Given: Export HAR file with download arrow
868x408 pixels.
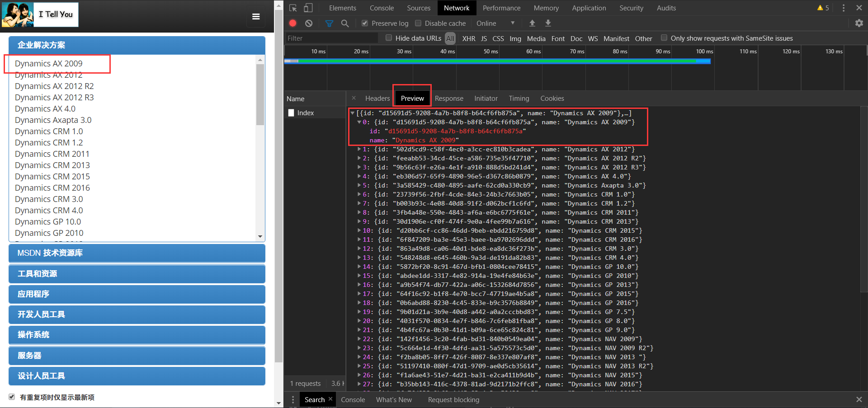Looking at the screenshot, I should pyautogui.click(x=548, y=23).
